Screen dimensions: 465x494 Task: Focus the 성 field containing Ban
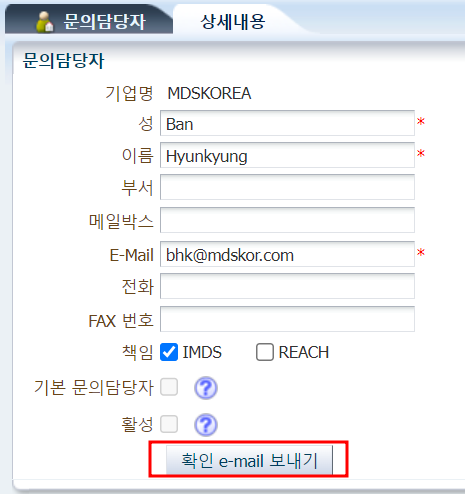click(287, 123)
